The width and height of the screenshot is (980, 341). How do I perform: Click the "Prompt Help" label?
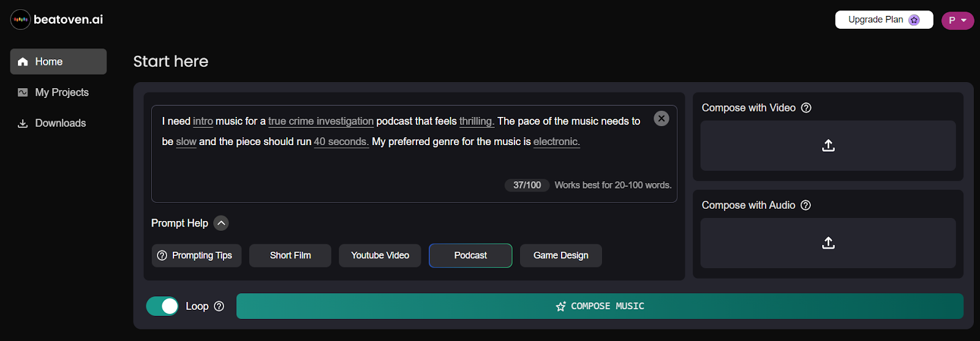179,223
